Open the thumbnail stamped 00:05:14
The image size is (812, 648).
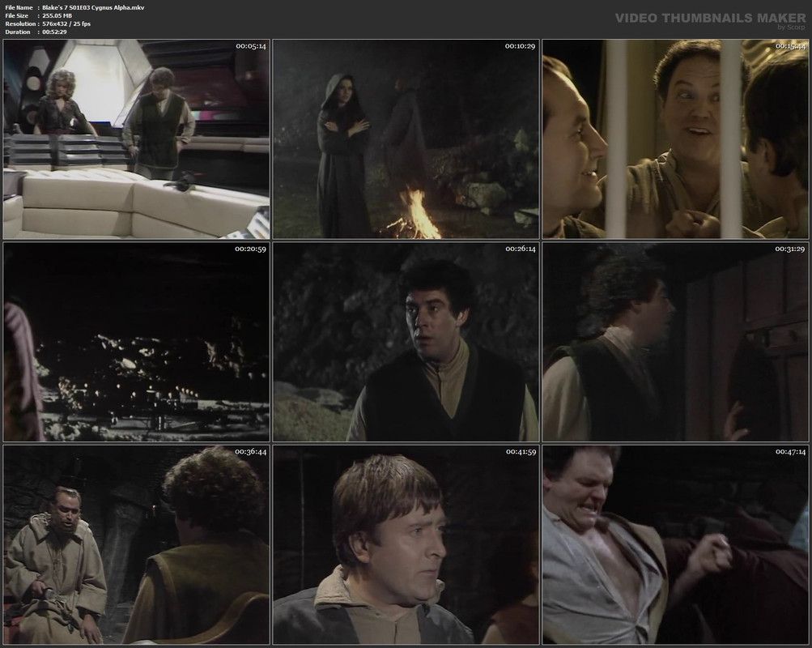(136, 139)
